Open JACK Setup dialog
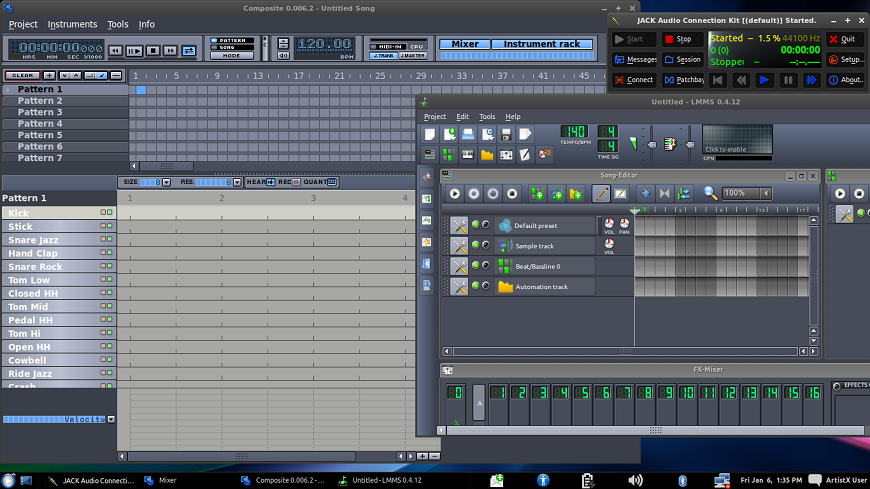 (846, 59)
